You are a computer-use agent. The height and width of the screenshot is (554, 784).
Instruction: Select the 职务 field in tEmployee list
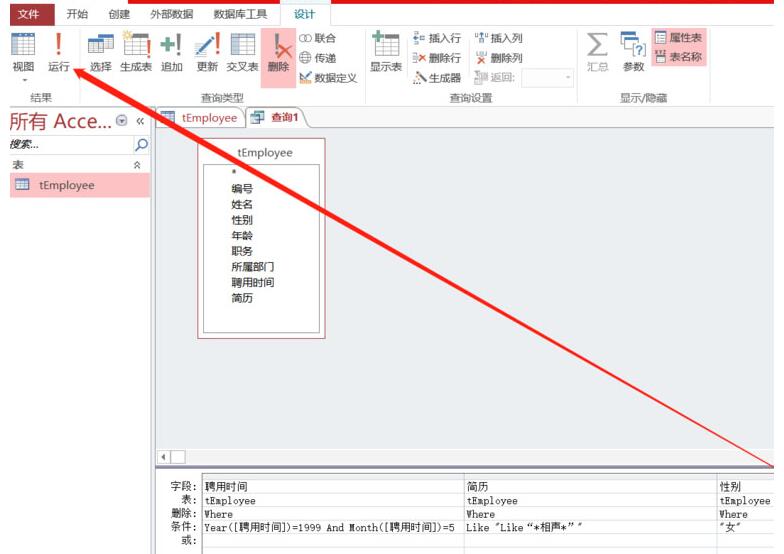pos(242,251)
